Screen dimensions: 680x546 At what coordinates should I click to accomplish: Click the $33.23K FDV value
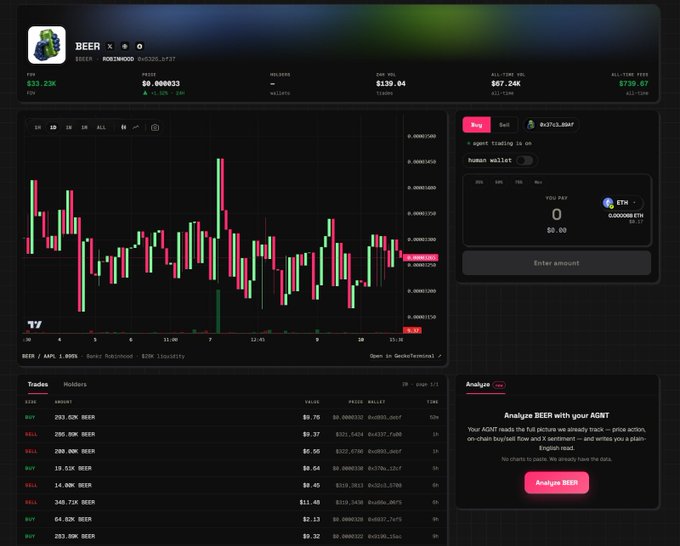[x=41, y=83]
